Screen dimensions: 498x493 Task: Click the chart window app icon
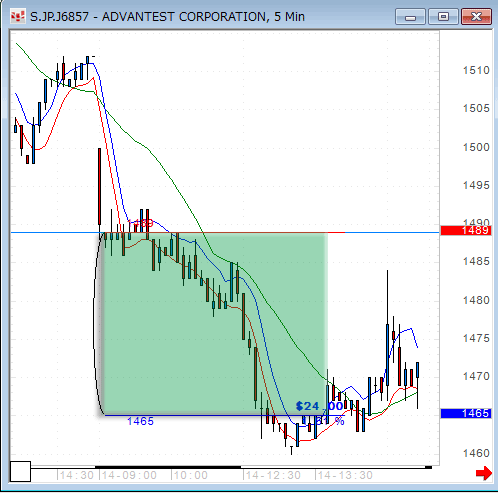coord(18,17)
